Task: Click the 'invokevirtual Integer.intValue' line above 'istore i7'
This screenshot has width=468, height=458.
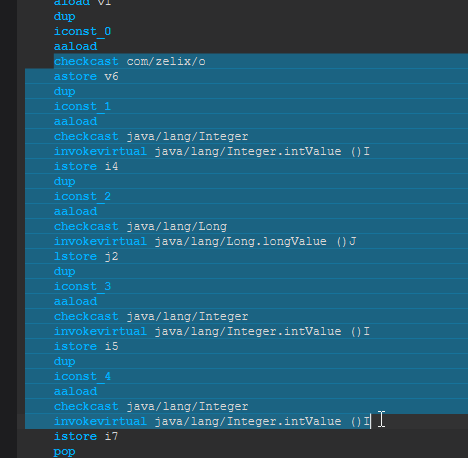Action: [212, 421]
